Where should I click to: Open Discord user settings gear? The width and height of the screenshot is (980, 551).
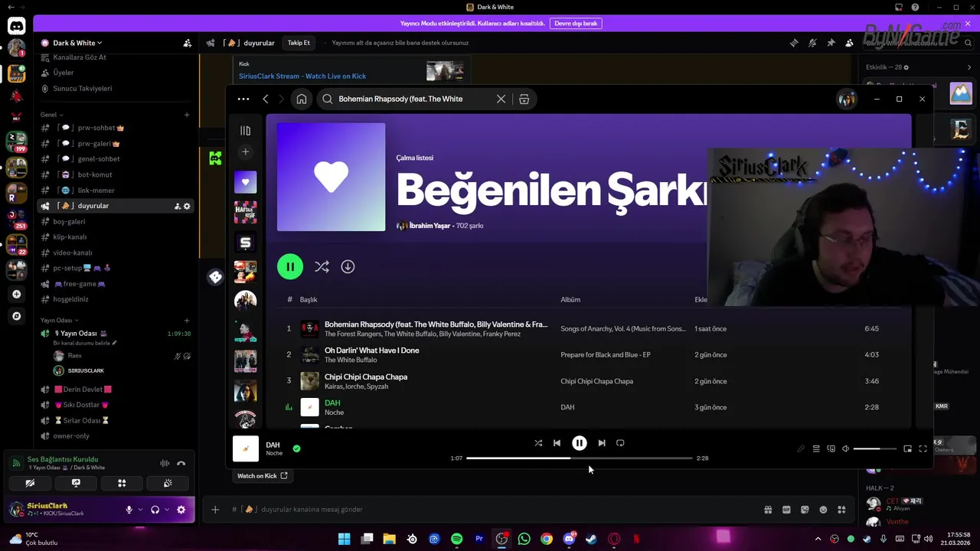click(181, 510)
